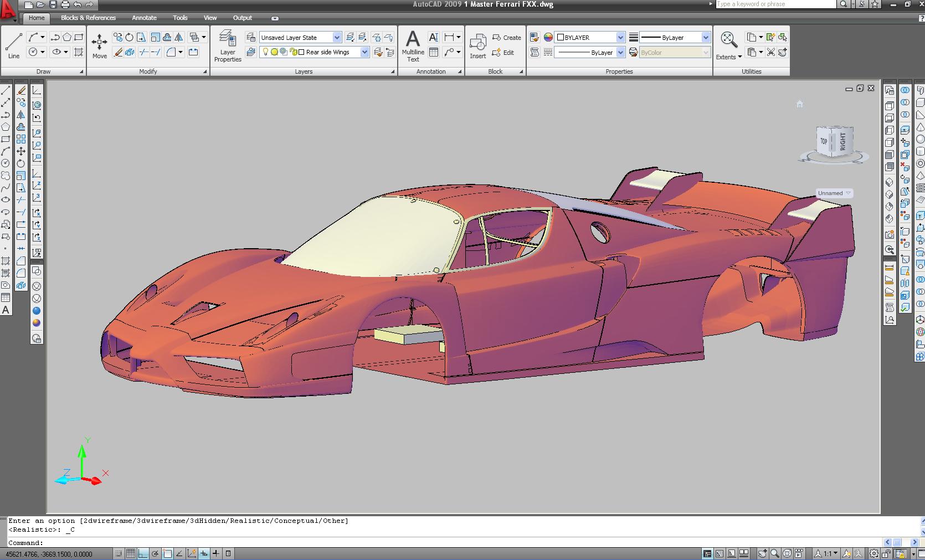The height and width of the screenshot is (560, 925).
Task: Toggle Polar Tracking in status bar
Action: 155,553
